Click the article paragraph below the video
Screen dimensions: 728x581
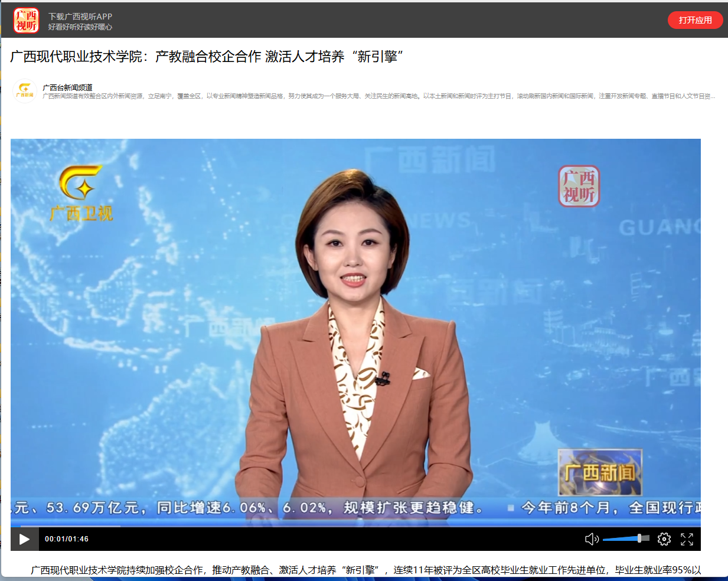(x=366, y=570)
